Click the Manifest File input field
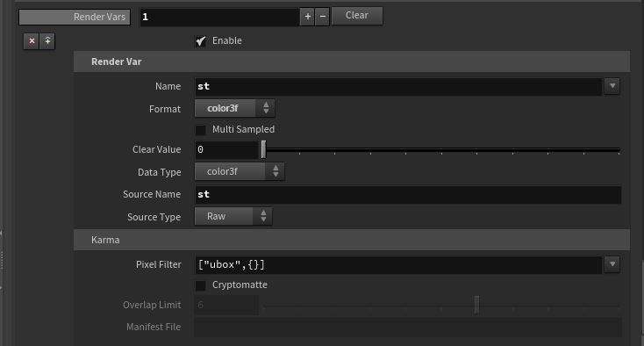This screenshot has width=644, height=346. tap(408, 327)
